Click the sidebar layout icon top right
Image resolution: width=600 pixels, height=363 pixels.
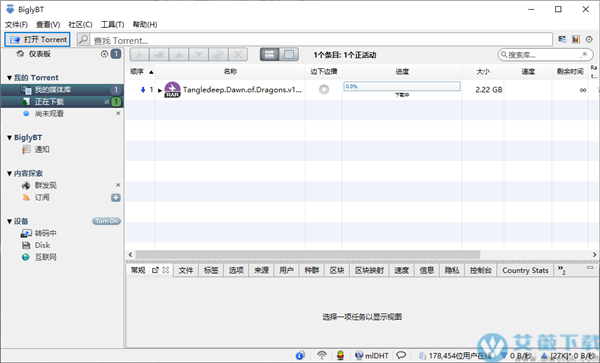562,39
